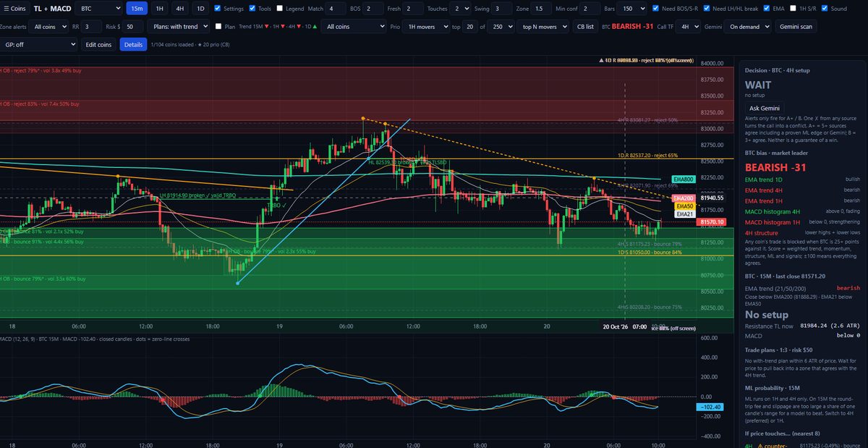Click the EMA trend 1D row
Image resolution: width=868 pixels, height=448 pixels.
[x=803, y=179]
